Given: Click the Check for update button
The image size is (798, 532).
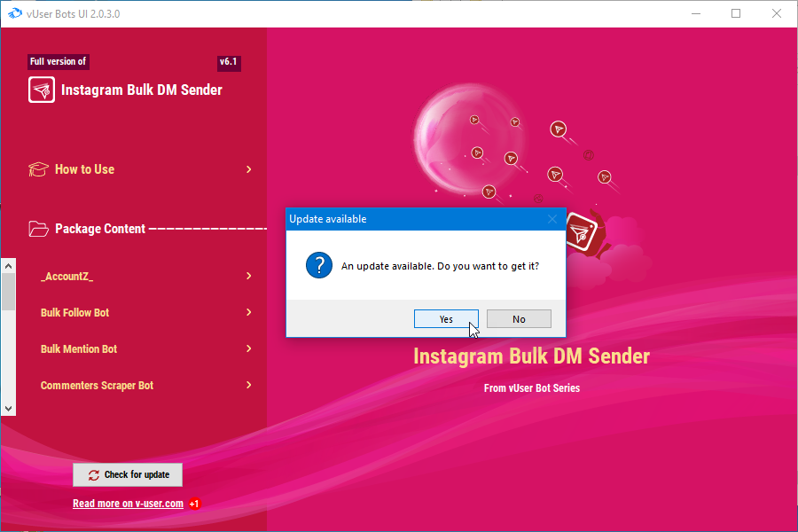Looking at the screenshot, I should click(x=128, y=474).
